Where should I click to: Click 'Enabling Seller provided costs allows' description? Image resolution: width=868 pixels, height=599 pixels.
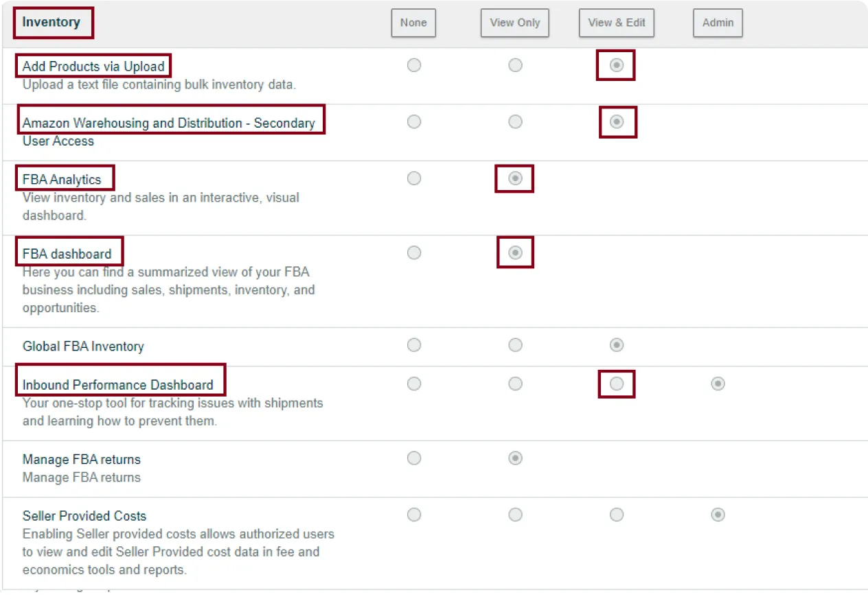[x=179, y=552]
